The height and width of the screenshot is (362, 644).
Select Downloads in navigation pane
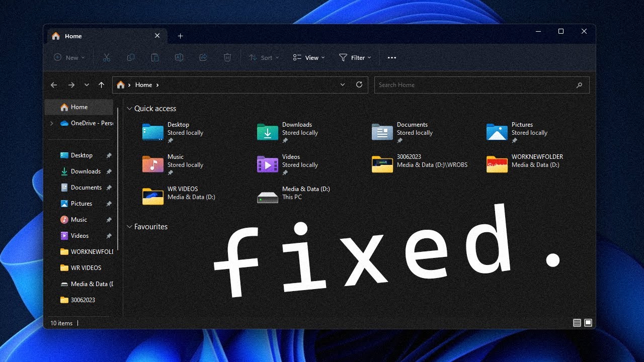(80, 171)
